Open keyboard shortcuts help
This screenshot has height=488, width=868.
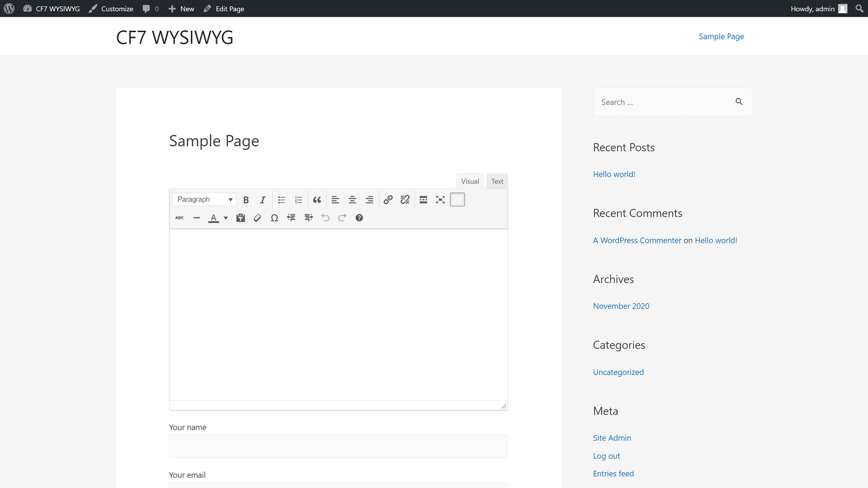pyautogui.click(x=359, y=218)
